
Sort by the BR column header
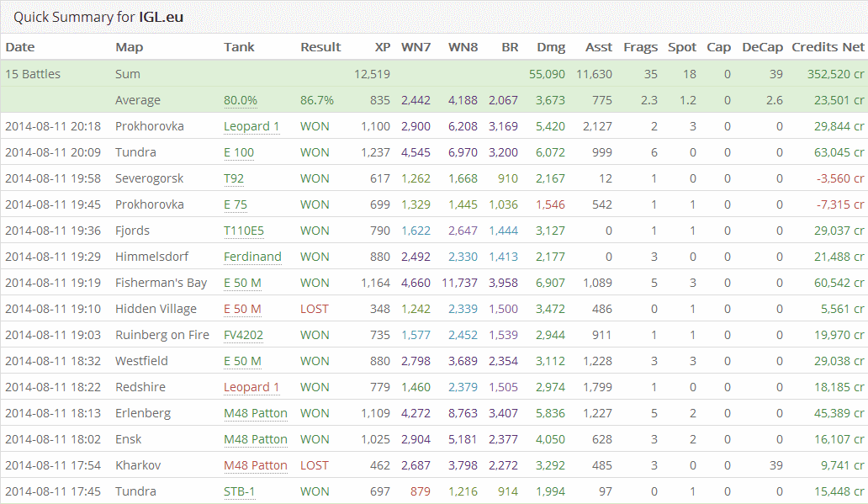pos(510,47)
